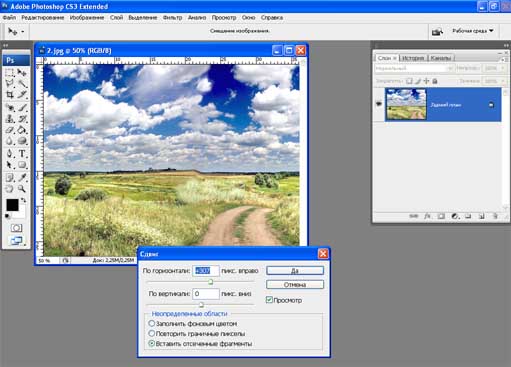The height and width of the screenshot is (367, 511).
Task: Click the Отмена cancel button
Action: [295, 284]
